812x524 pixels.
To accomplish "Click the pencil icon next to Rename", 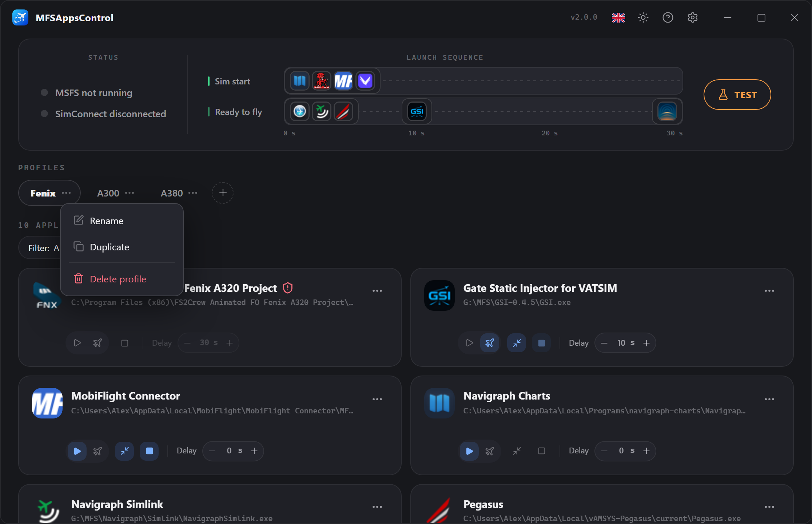I will coord(79,220).
